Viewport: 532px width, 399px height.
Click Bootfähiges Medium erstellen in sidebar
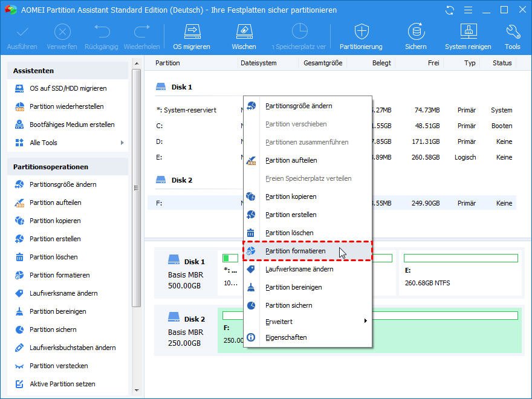point(72,125)
